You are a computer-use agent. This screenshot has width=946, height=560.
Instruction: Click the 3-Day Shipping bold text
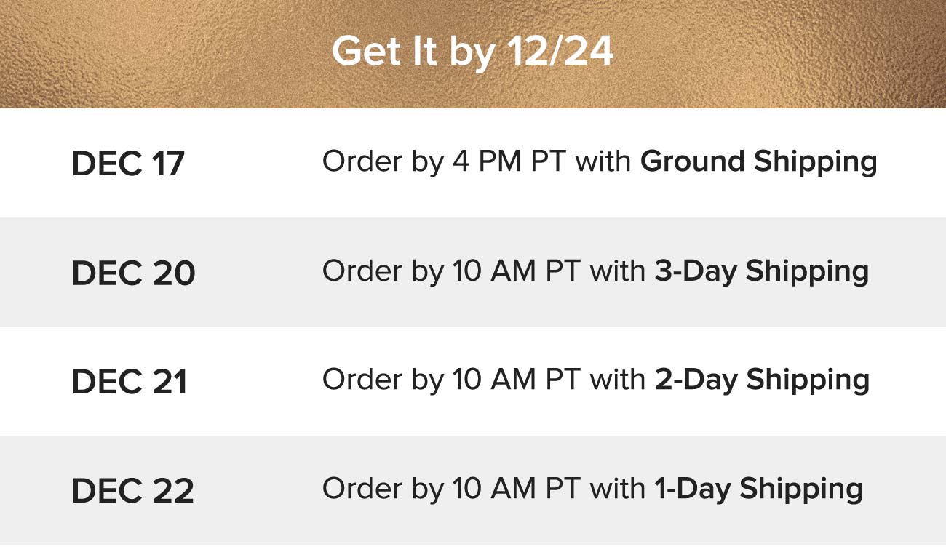(762, 271)
